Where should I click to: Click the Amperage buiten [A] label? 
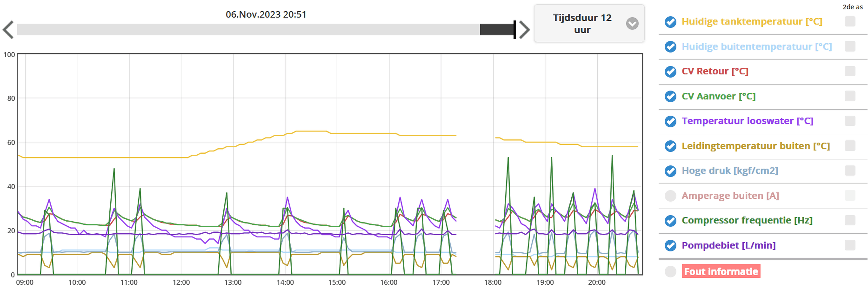(730, 195)
